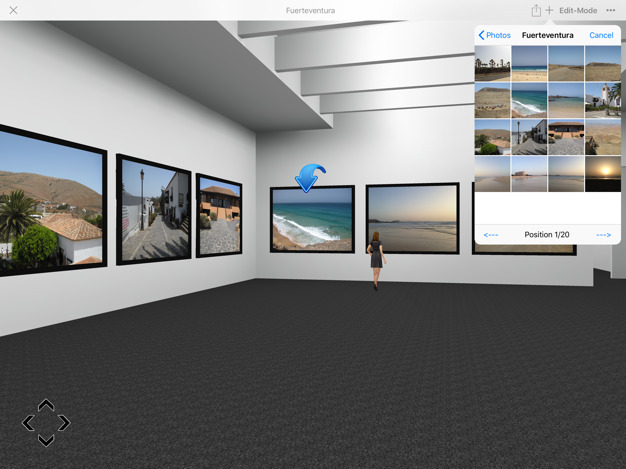
Task: Choose the street lamp alley thumbnail
Action: (529, 137)
